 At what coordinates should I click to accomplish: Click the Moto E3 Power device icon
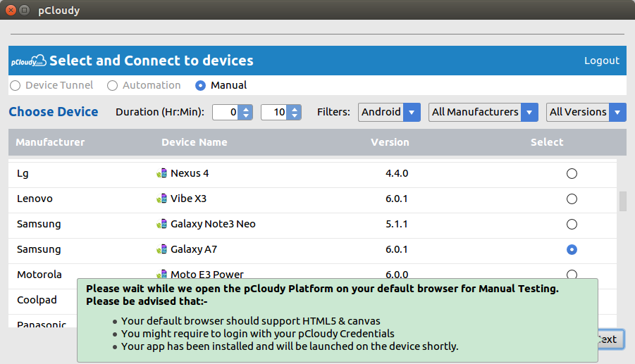pos(161,274)
